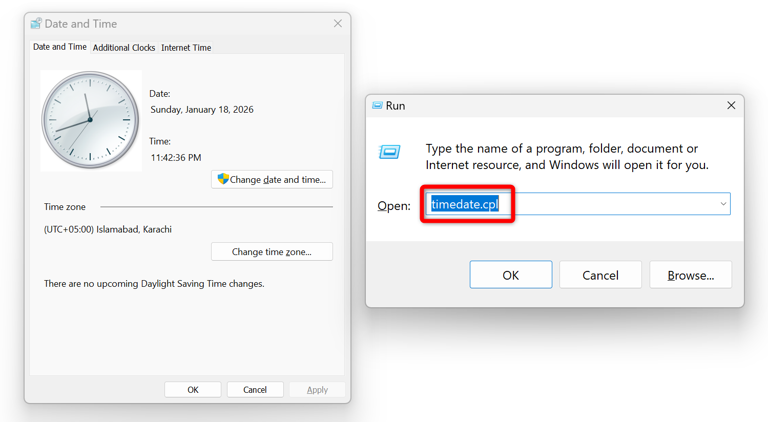Click Browse... in the Run dialog
This screenshot has height=422, width=768.
tap(691, 275)
